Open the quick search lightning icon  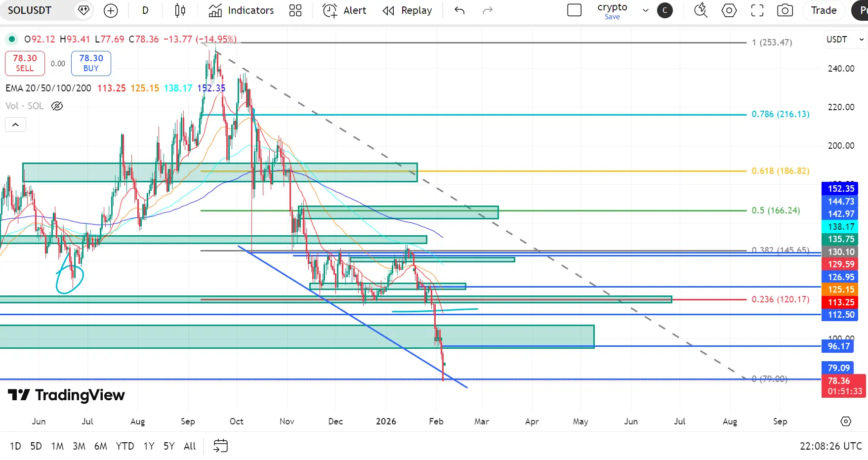[x=701, y=10]
